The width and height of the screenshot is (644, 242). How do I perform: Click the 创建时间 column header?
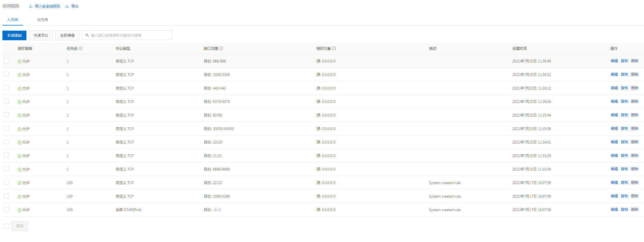[520, 49]
